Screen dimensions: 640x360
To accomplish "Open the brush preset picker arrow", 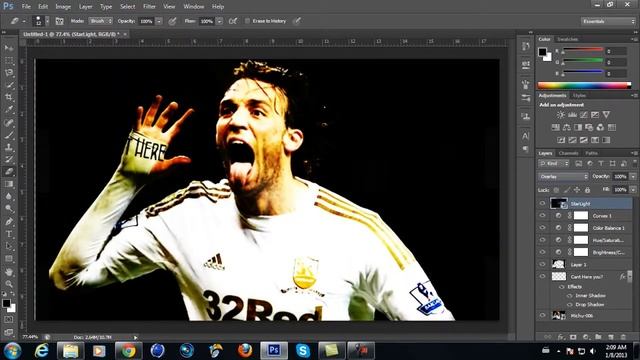I will pos(47,21).
